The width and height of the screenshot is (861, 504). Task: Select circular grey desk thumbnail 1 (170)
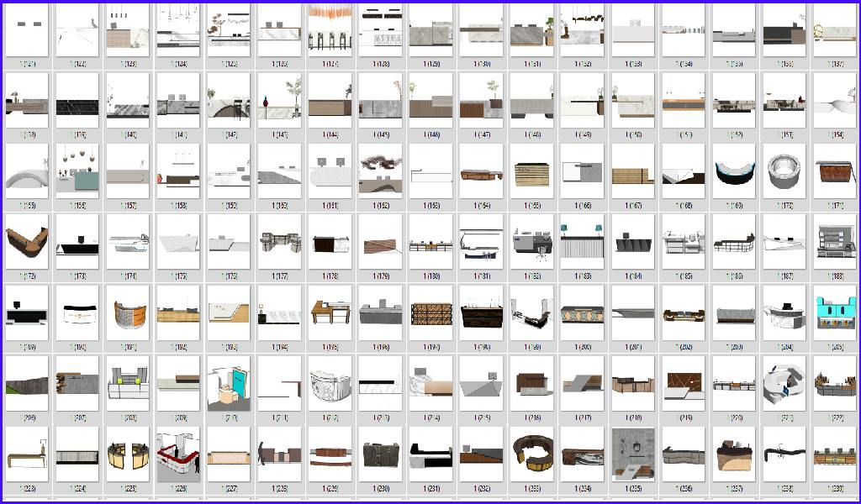pyautogui.click(x=784, y=171)
